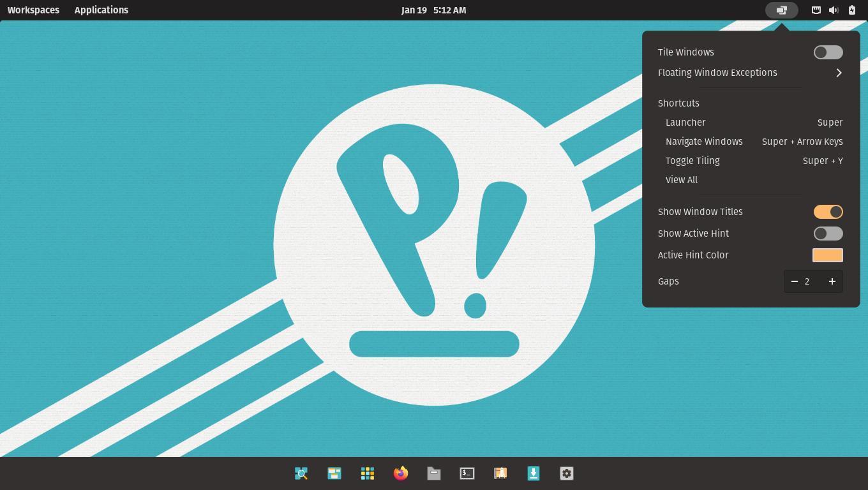Click the wired network icon in the top bar

click(x=816, y=10)
